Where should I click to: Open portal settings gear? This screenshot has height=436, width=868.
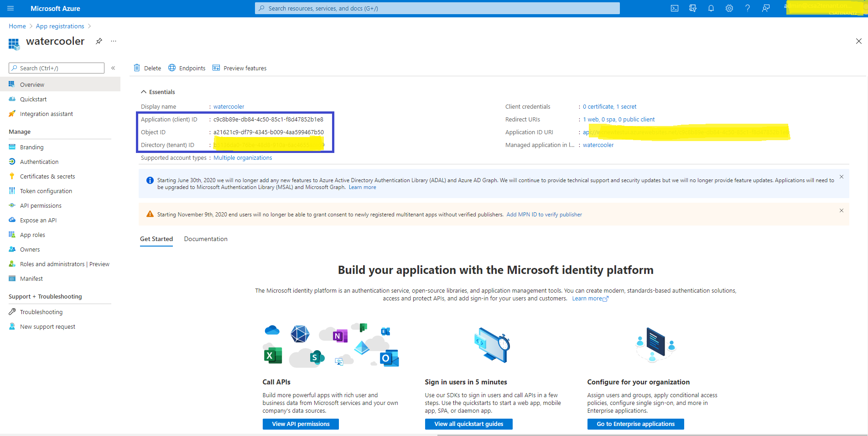point(729,8)
